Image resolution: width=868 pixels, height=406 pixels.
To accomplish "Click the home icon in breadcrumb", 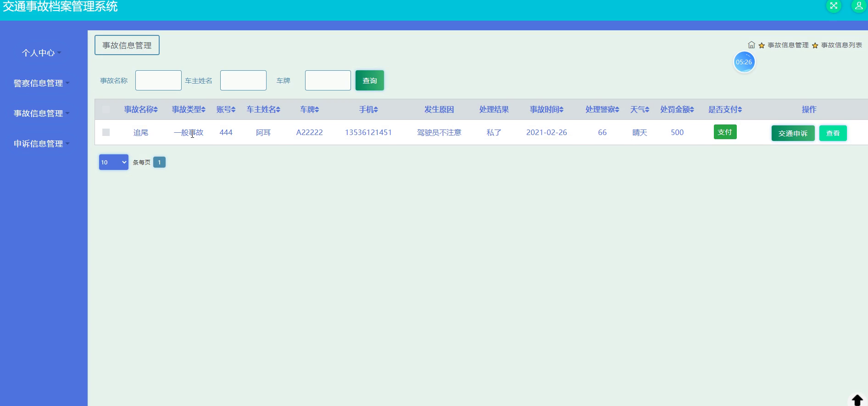I will click(x=751, y=45).
